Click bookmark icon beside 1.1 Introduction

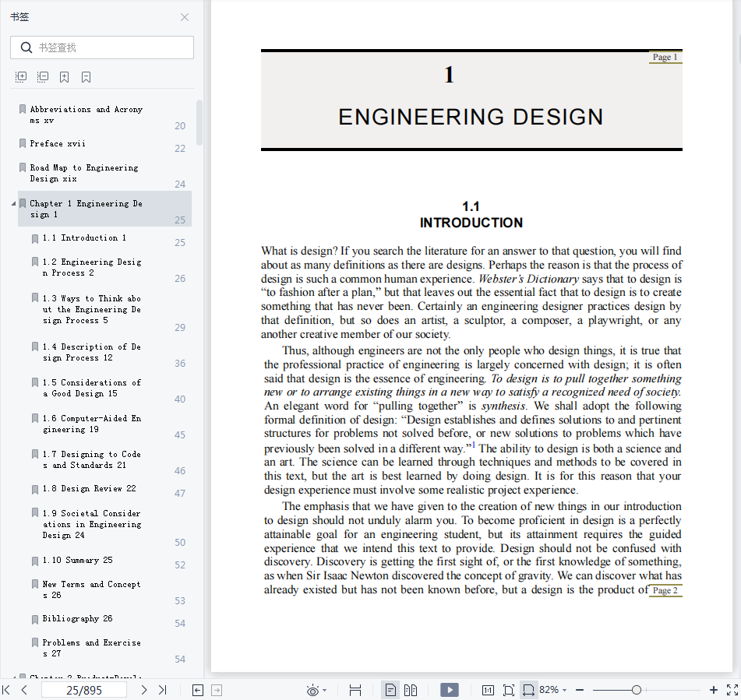[35, 238]
